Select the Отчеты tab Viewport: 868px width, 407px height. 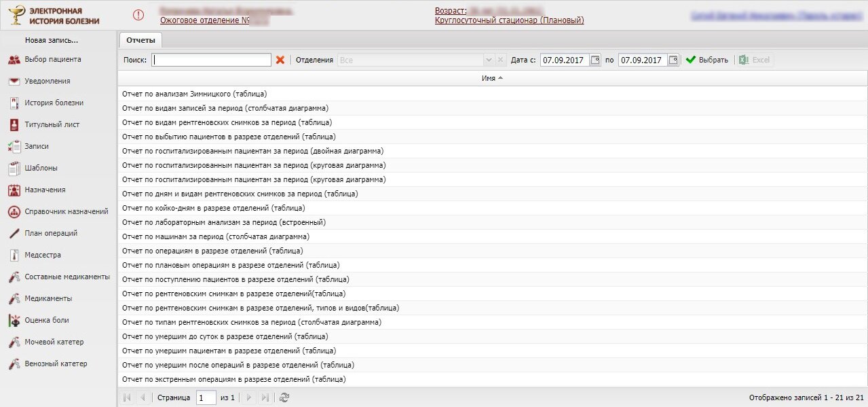click(140, 40)
